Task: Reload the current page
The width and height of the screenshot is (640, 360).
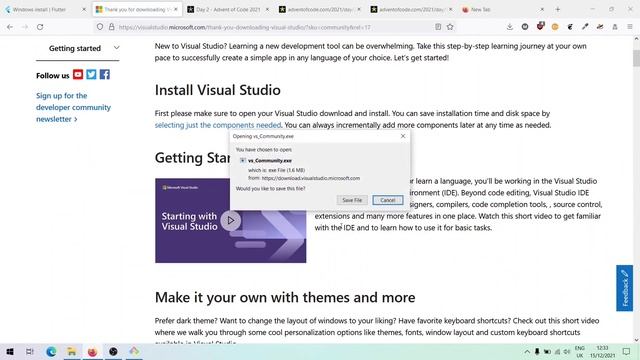Action: [40, 27]
